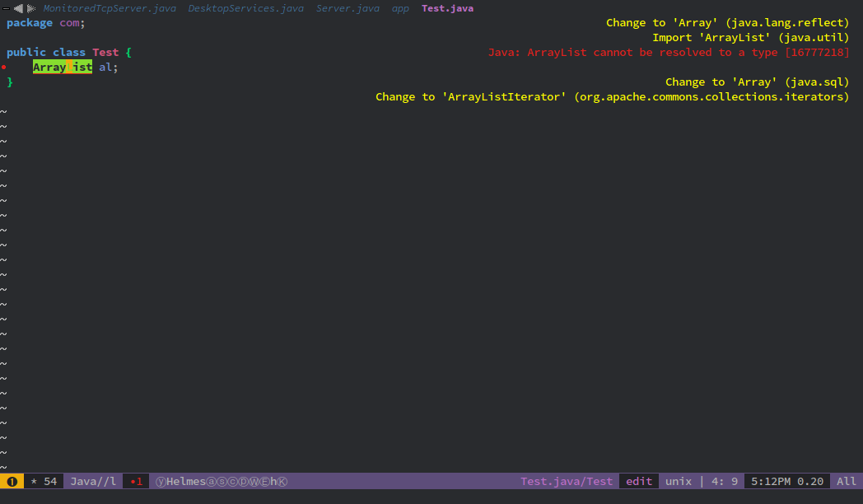This screenshot has width=863, height=504.
Task: Click the 'edit' mode indicator
Action: tap(639, 482)
